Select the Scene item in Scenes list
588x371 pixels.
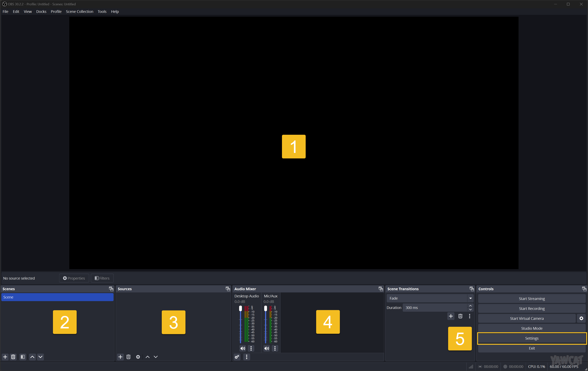pyautogui.click(x=57, y=297)
